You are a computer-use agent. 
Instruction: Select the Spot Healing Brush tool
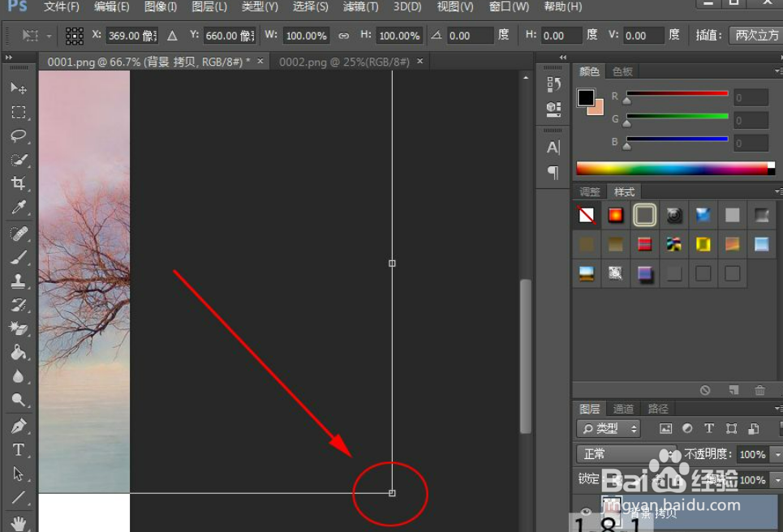[19, 234]
